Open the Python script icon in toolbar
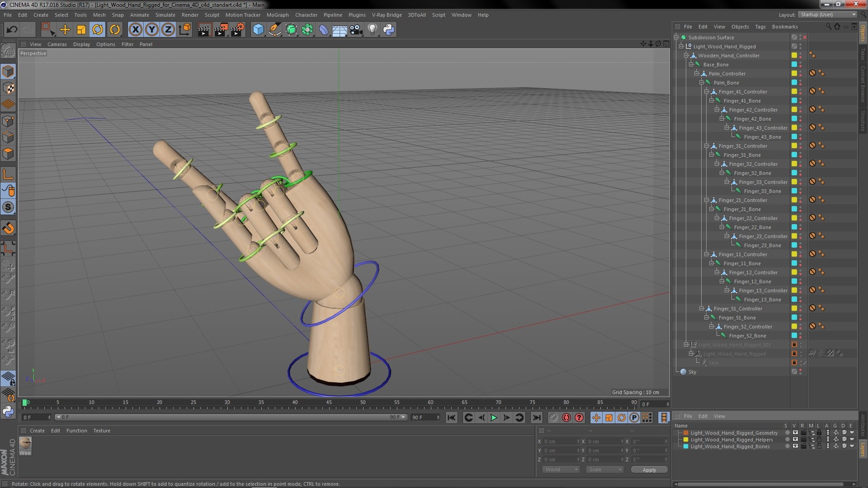868x488 pixels. click(389, 30)
